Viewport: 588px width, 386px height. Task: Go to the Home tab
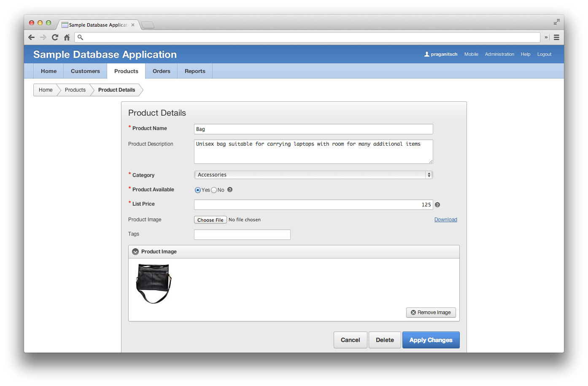(49, 71)
